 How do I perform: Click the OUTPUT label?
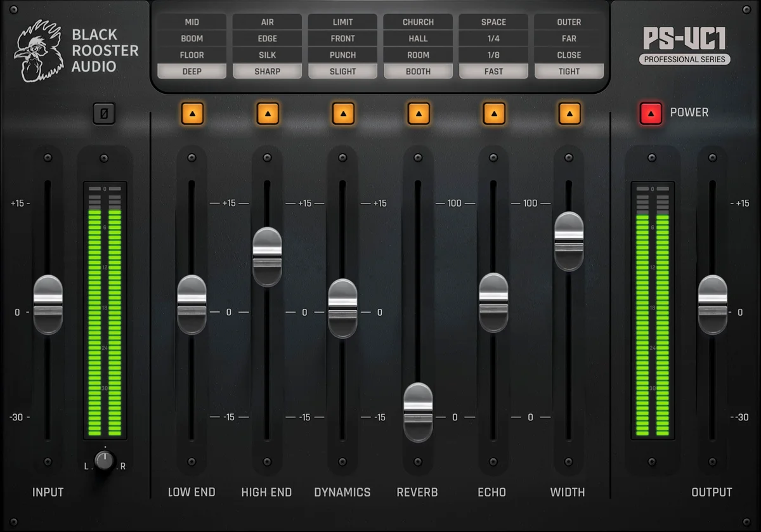(712, 492)
